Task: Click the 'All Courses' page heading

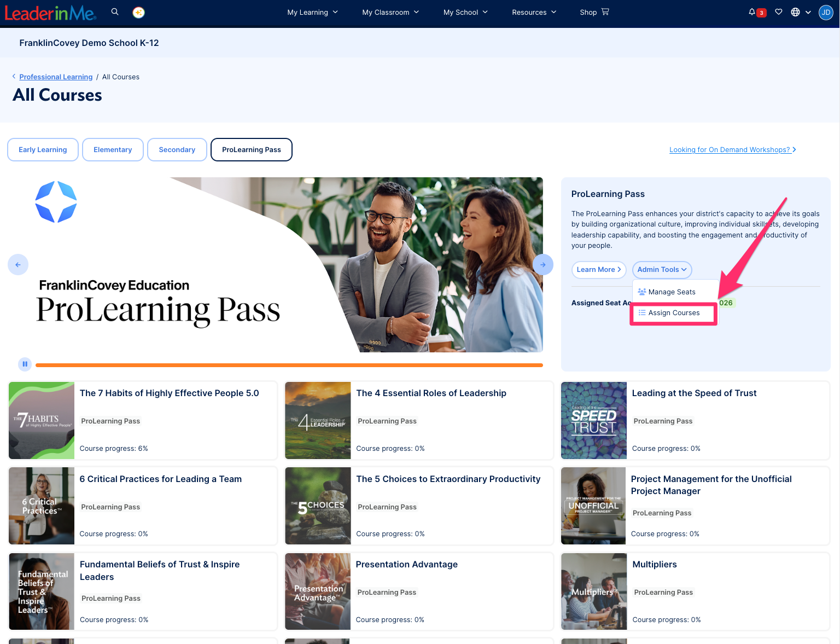Action: click(57, 95)
